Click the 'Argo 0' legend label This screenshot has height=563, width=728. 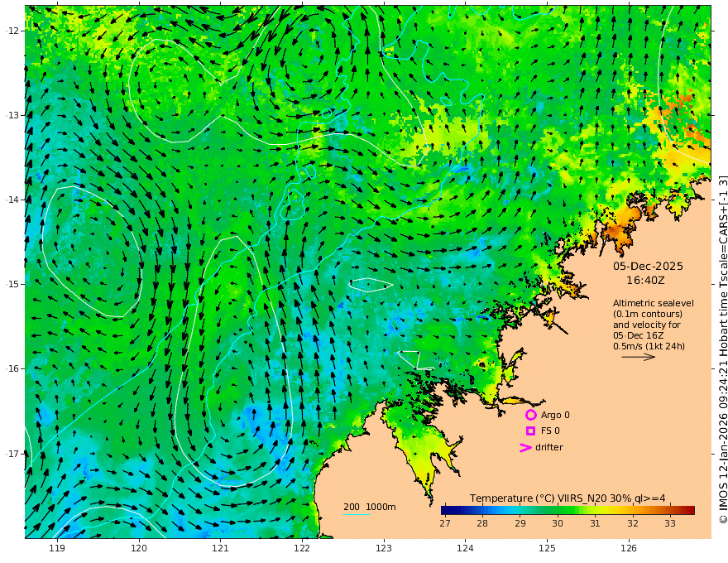(x=555, y=415)
